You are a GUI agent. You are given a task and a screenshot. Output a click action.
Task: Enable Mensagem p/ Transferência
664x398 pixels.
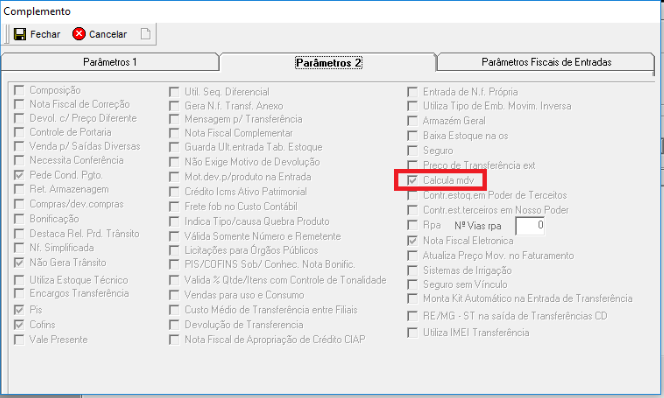(x=174, y=119)
